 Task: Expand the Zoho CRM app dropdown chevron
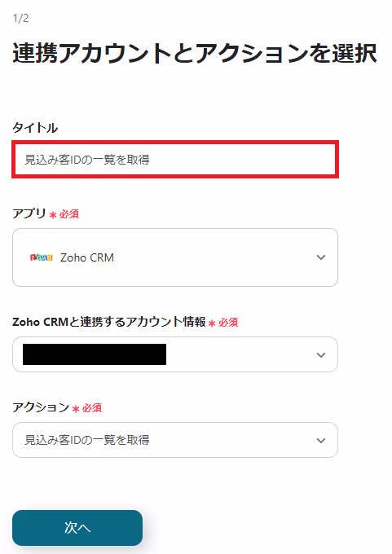click(321, 257)
